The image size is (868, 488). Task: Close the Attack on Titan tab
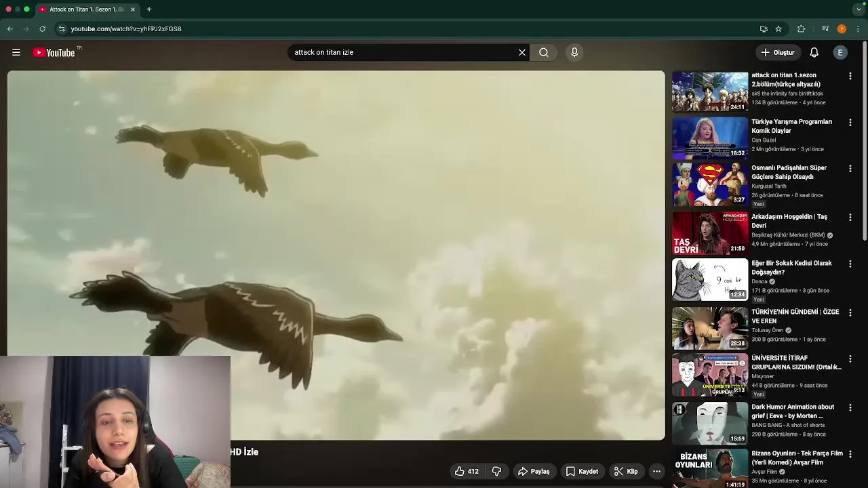133,9
